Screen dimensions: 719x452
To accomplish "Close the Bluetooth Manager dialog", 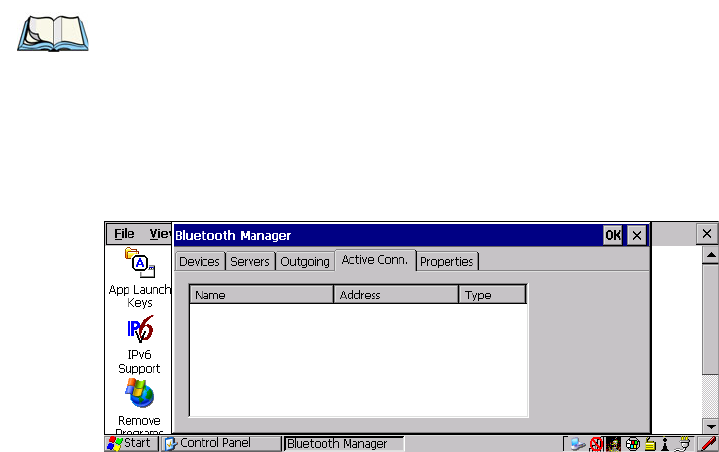I will [637, 235].
